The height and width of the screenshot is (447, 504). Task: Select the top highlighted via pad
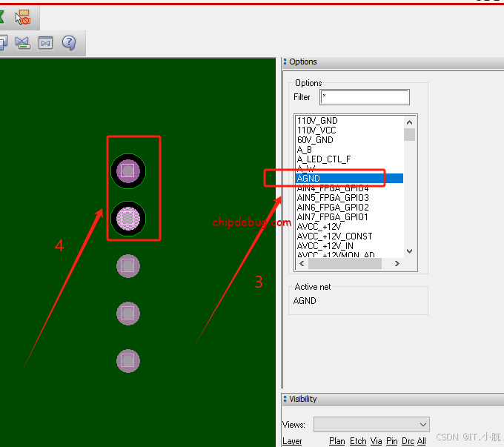128,171
